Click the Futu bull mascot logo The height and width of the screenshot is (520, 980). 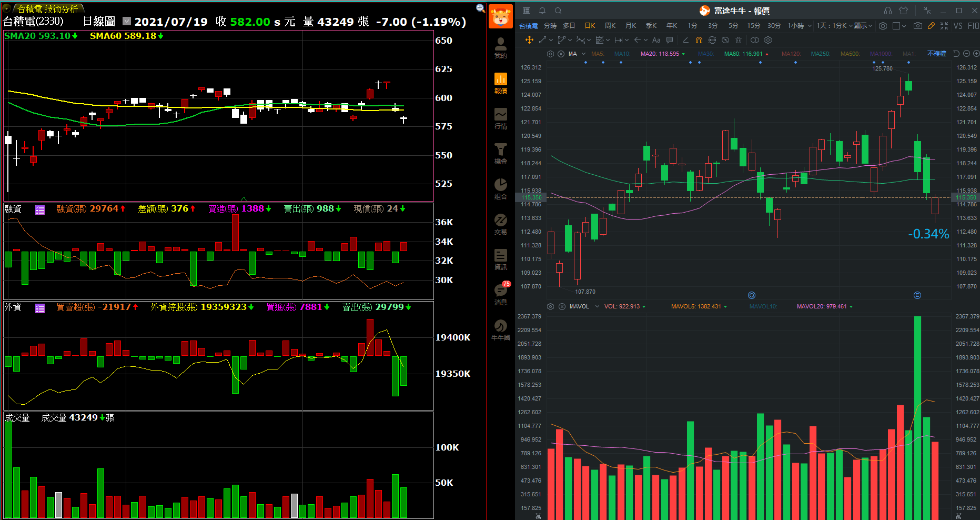coord(500,16)
